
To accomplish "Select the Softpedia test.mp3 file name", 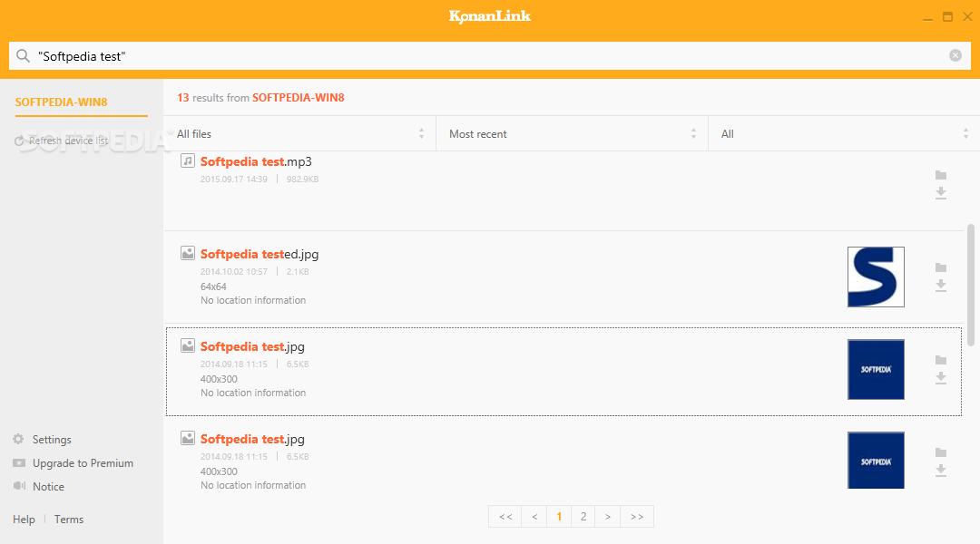I will coord(256,161).
